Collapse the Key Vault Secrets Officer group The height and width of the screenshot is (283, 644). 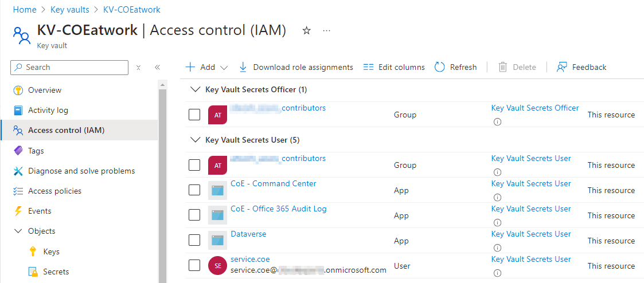click(194, 89)
